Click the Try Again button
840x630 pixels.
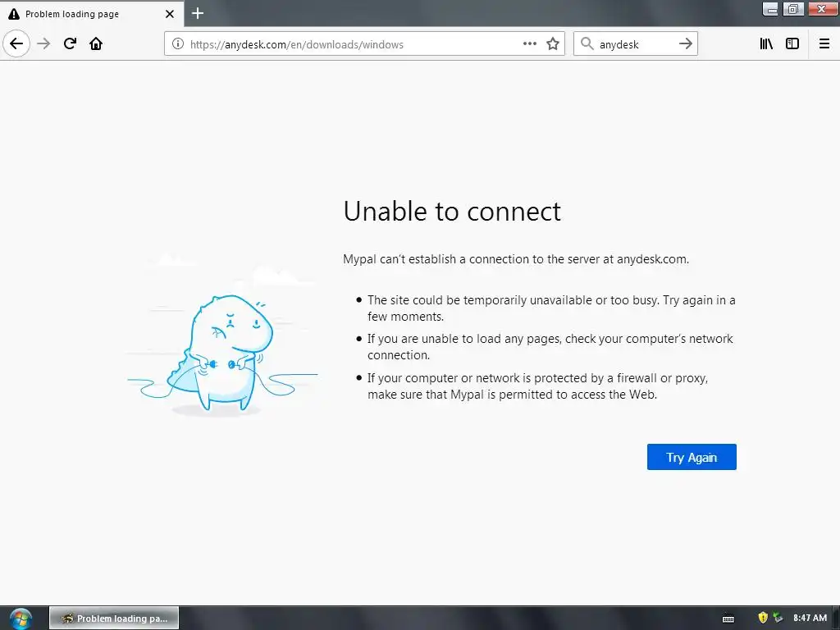point(692,457)
